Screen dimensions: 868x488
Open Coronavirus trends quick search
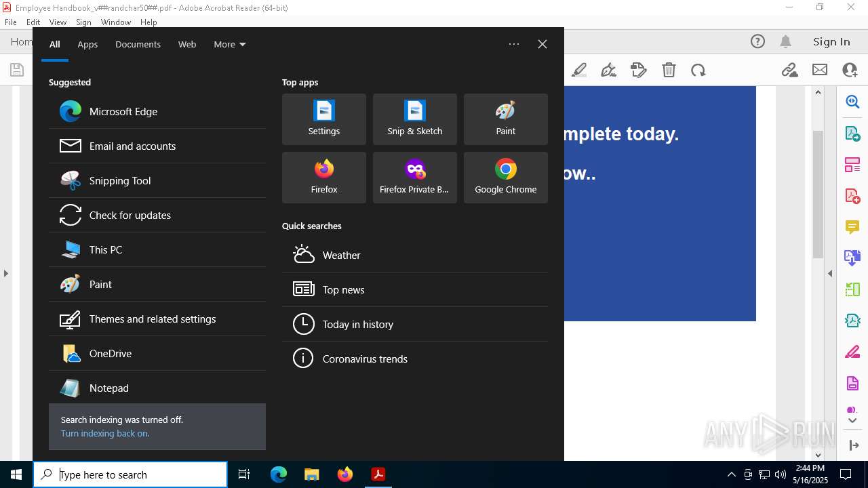[x=415, y=359]
